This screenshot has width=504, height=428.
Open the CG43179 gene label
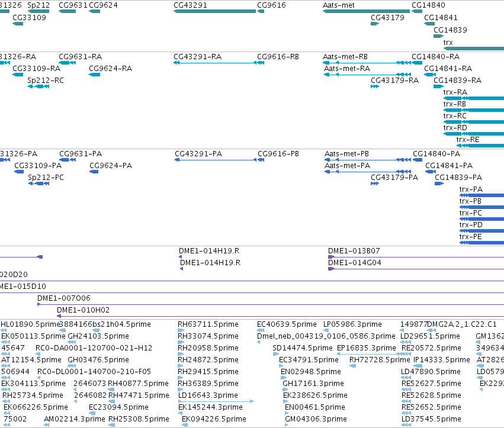[x=388, y=18]
